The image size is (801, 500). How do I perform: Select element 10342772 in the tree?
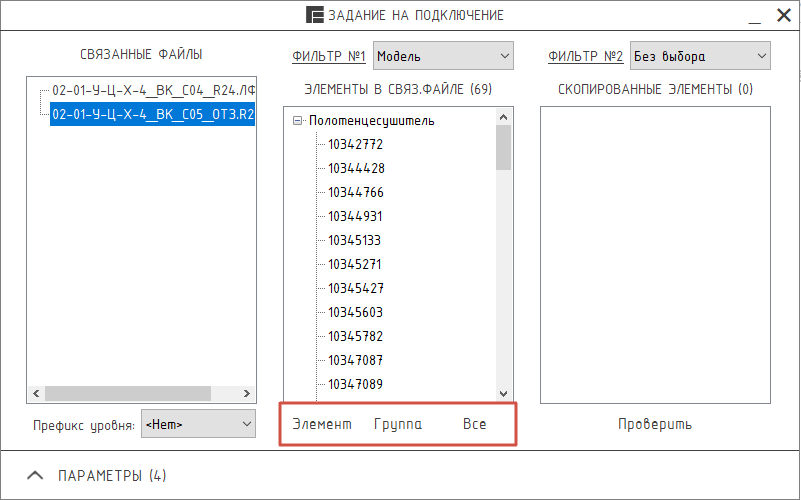pos(356,145)
